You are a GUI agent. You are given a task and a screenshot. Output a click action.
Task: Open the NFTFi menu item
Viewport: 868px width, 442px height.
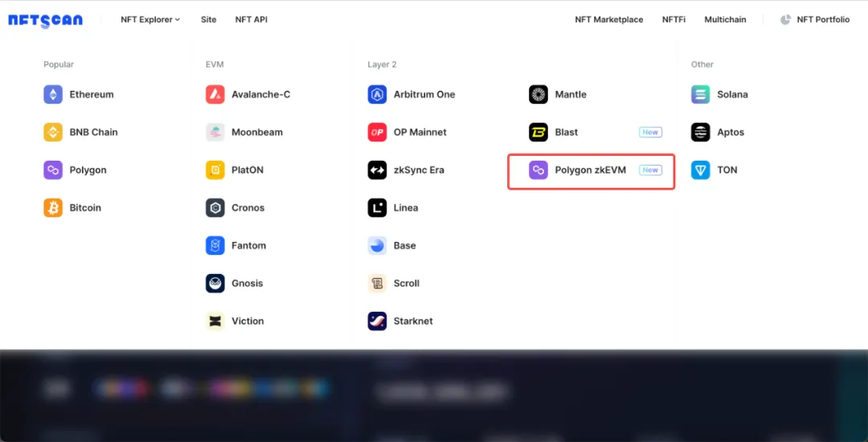(674, 19)
